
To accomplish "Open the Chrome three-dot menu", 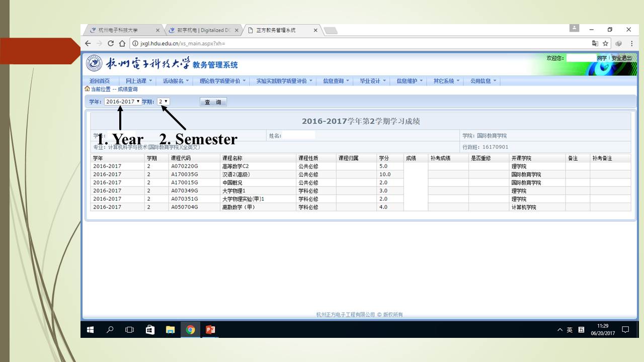I will pos(631,44).
